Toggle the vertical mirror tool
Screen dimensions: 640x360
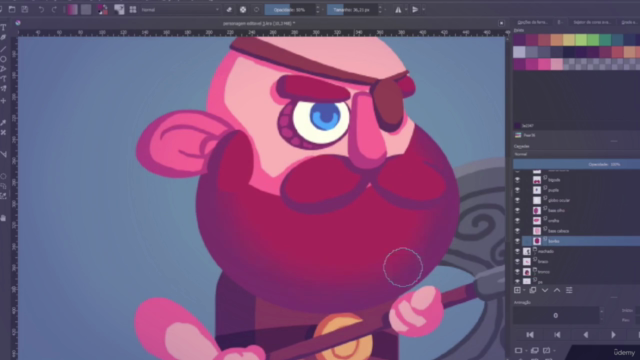415,9
